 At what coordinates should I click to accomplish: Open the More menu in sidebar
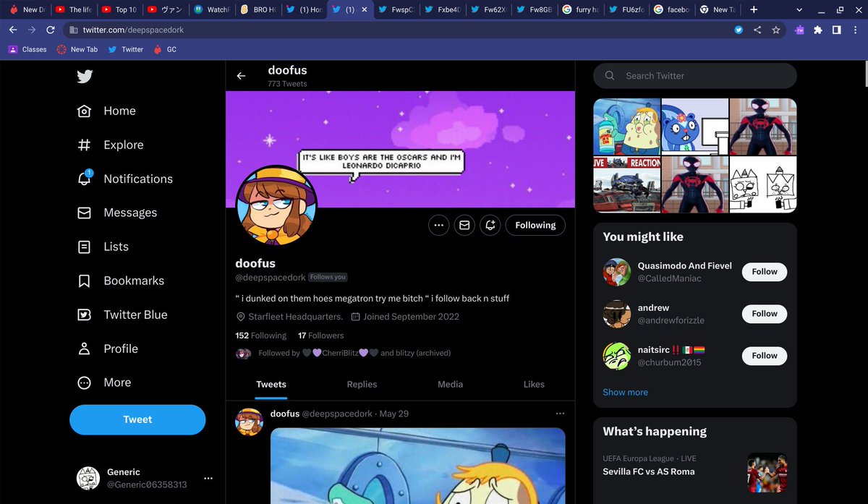tap(104, 383)
